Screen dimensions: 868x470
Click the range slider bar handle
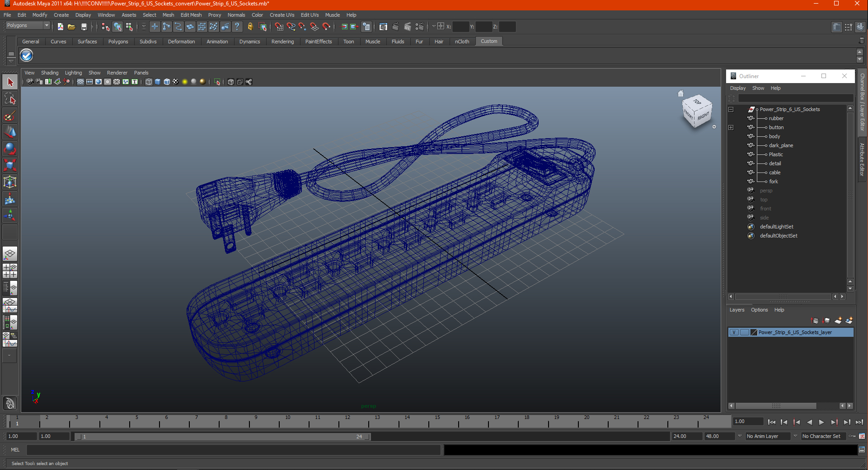pyautogui.click(x=223, y=437)
